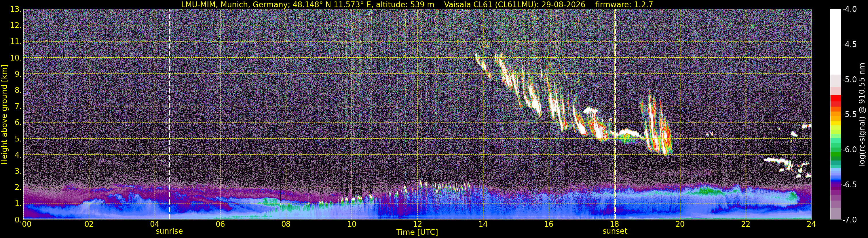Click the white top of the colorbar
The image size is (868, 238).
(835, 41)
